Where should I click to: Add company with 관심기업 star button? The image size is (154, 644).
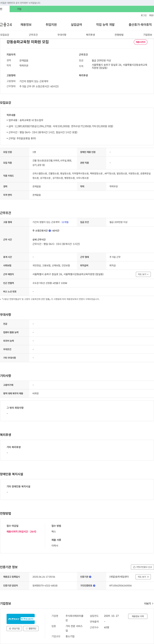click(x=14, y=628)
